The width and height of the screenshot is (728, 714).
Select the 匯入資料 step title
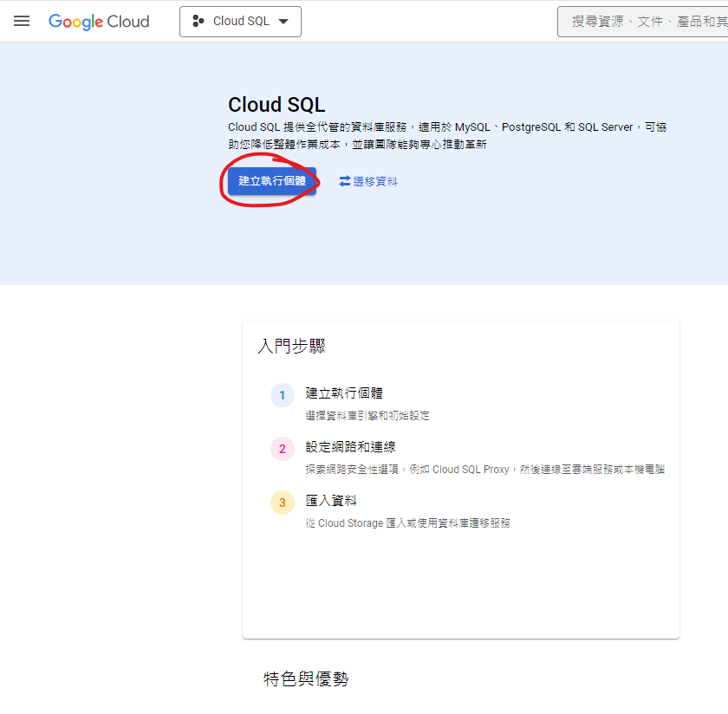tap(331, 501)
